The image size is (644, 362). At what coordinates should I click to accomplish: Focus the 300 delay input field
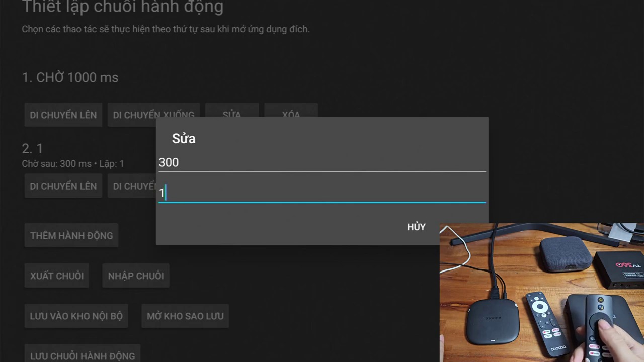pos(322,162)
